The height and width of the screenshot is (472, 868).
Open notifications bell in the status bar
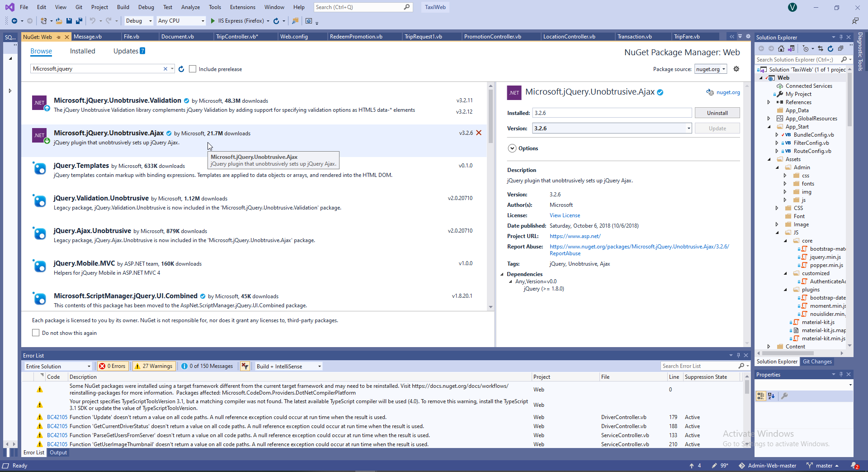(854, 466)
